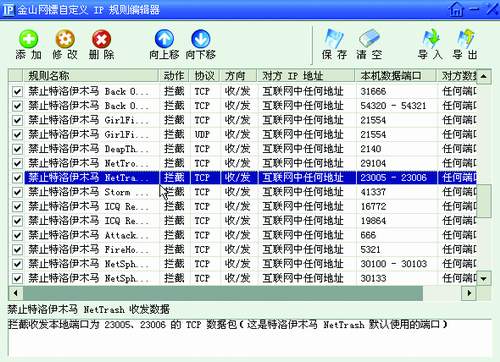Toggle checkbox for GirlFi TCP rule

[x=17, y=120]
